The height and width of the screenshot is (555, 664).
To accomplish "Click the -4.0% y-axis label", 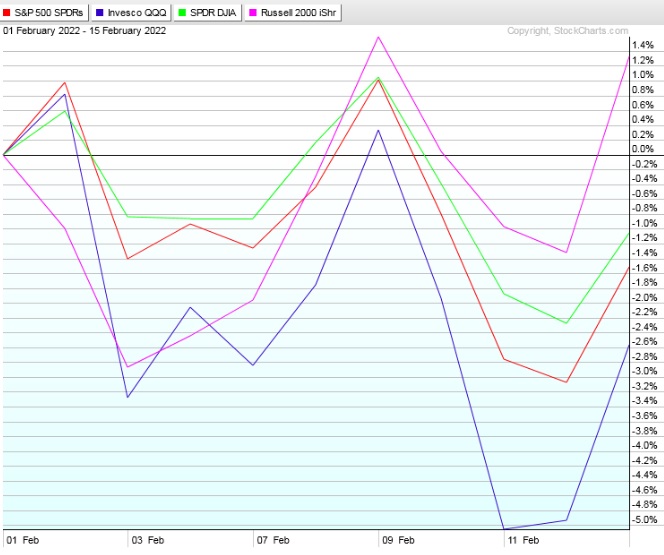I will [x=644, y=445].
